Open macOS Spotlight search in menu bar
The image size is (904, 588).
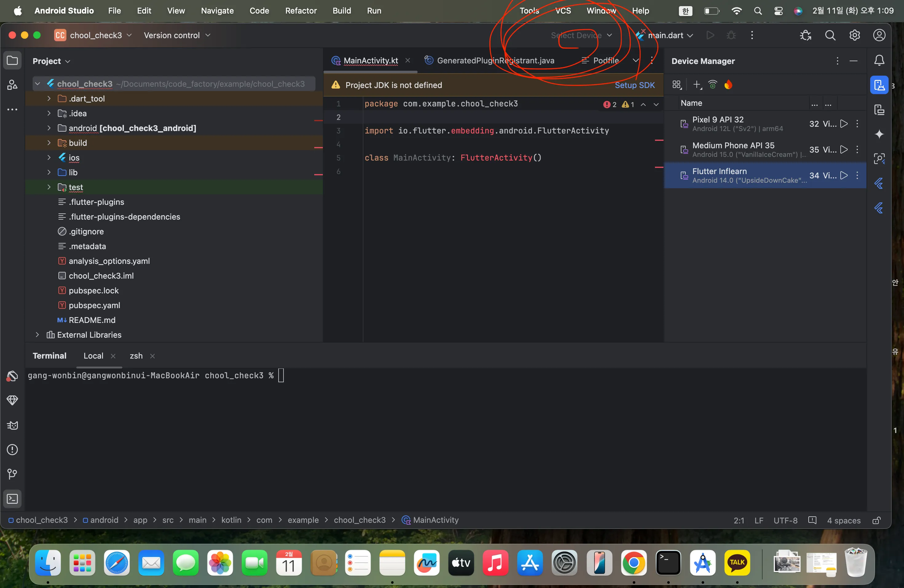click(758, 11)
